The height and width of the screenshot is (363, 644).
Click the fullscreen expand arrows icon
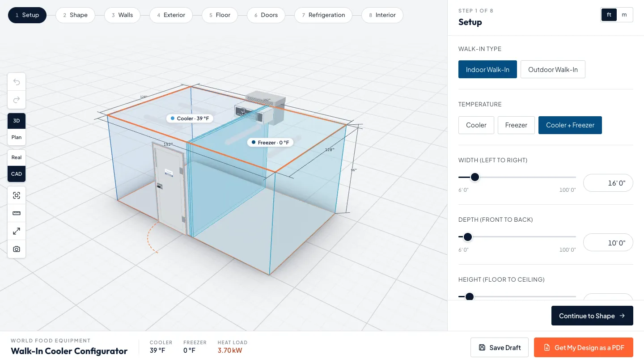click(17, 231)
